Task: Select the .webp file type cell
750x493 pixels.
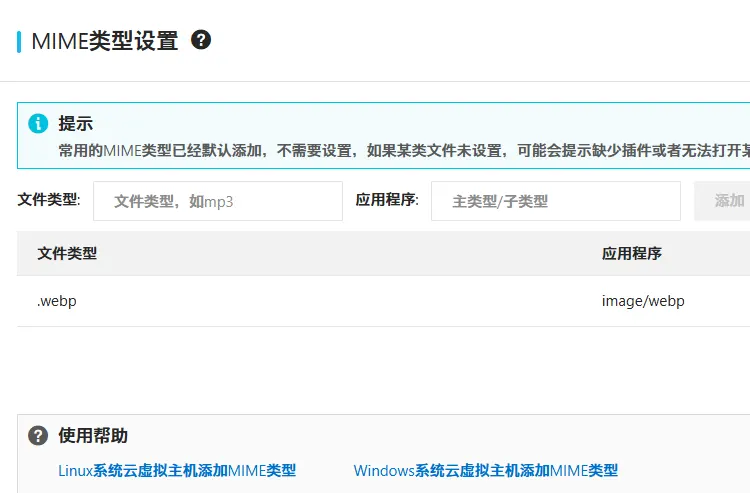Action: pyautogui.click(x=57, y=301)
